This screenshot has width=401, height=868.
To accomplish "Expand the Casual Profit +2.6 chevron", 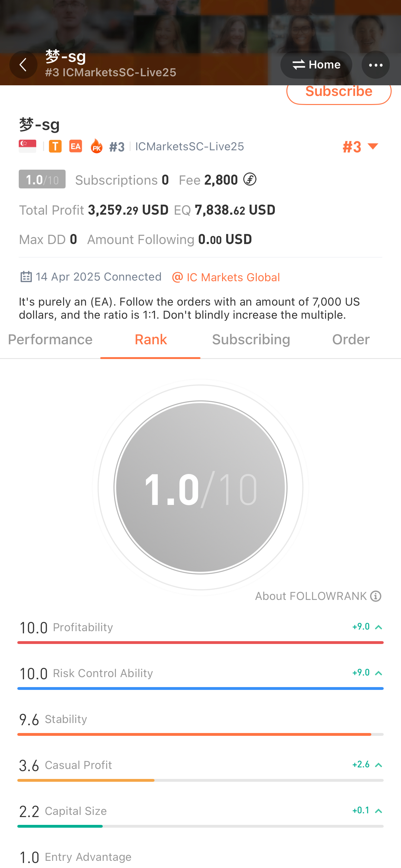I will click(379, 765).
